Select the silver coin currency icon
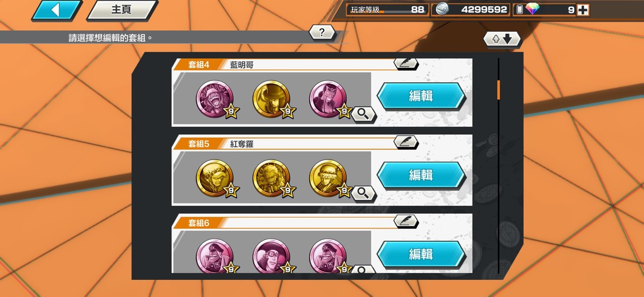Image resolution: width=644 pixels, height=297 pixels. (x=442, y=10)
